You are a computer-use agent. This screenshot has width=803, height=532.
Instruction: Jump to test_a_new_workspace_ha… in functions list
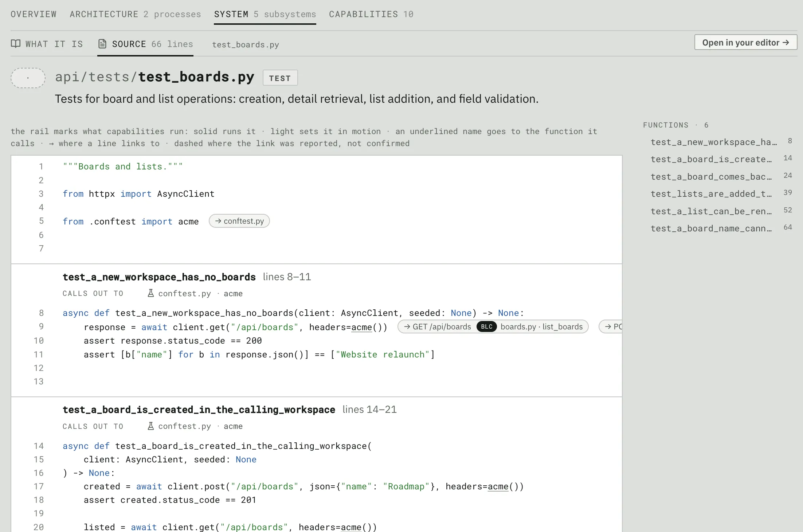[x=714, y=142]
